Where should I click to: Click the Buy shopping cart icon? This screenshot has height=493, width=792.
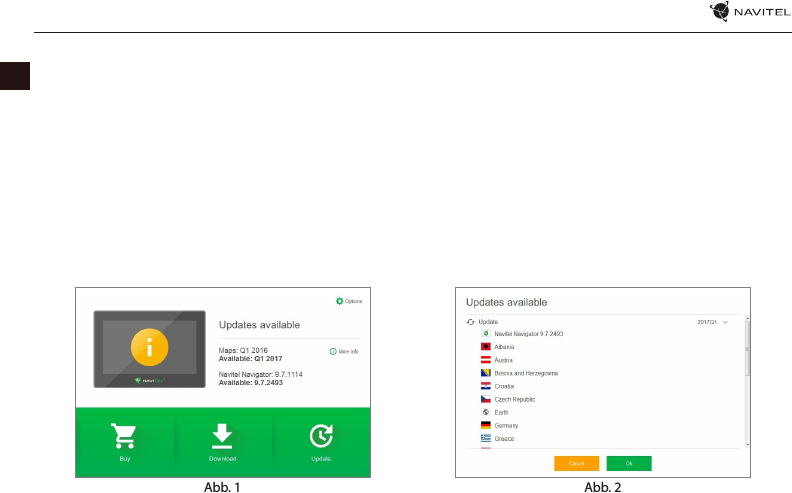point(124,436)
